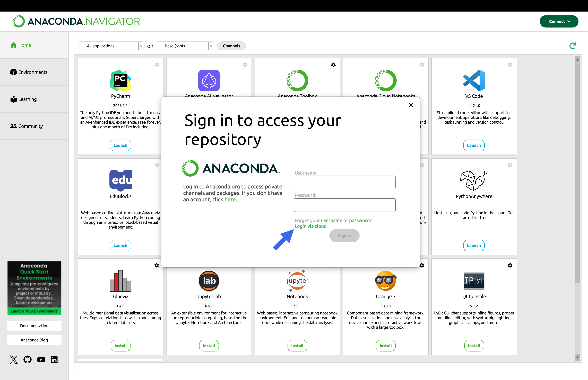Open Anaconda's YouTube channel

(x=41, y=359)
